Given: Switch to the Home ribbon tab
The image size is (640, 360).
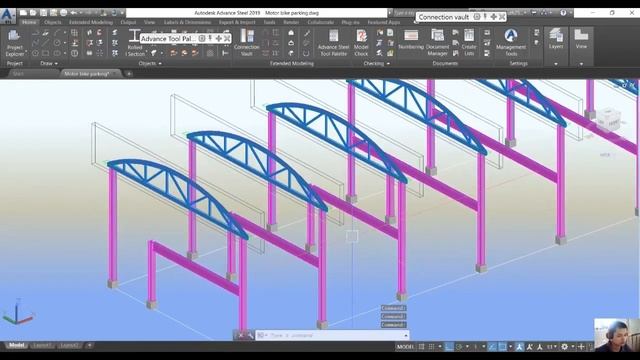Looking at the screenshot, I should (x=29, y=22).
